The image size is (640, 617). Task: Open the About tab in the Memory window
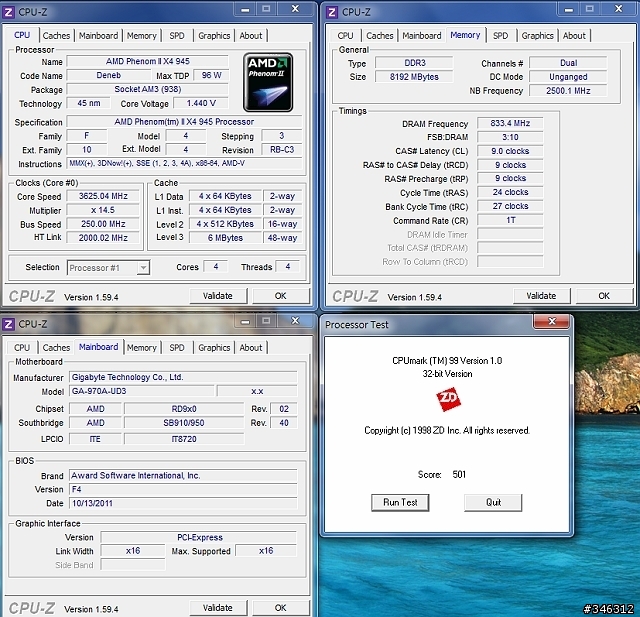coord(574,36)
